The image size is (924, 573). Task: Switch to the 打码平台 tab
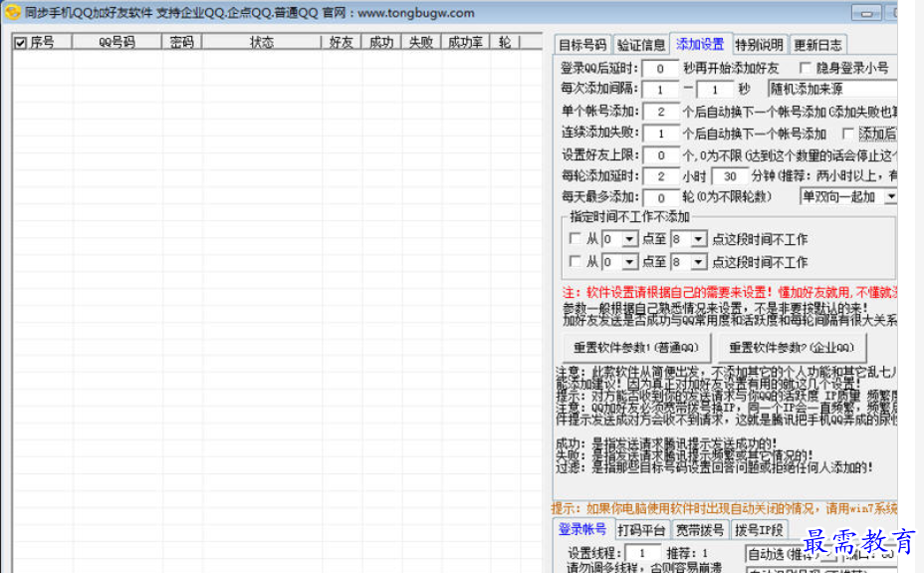click(x=641, y=530)
